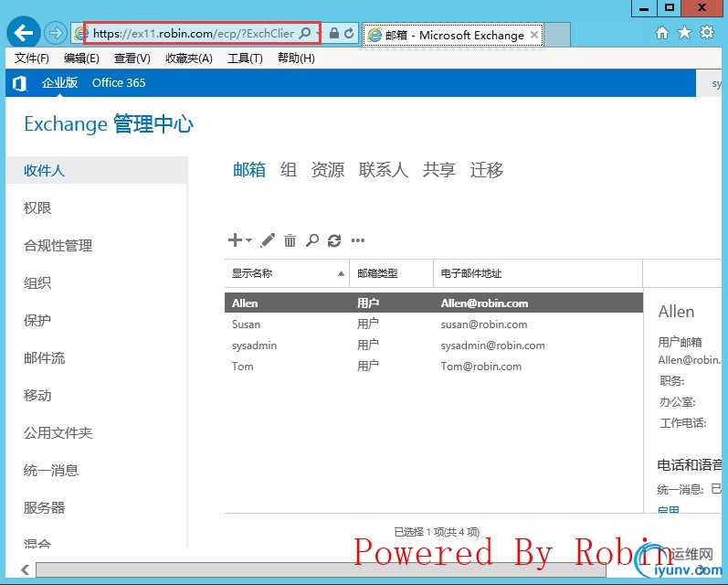Click susan@robin.com email address cell
The image size is (728, 585).
[x=484, y=324]
